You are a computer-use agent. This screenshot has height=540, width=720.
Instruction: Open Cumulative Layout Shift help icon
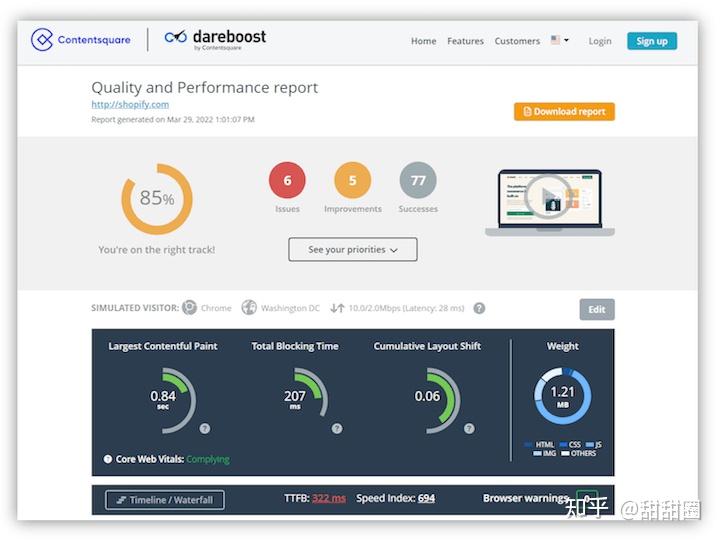(x=469, y=428)
